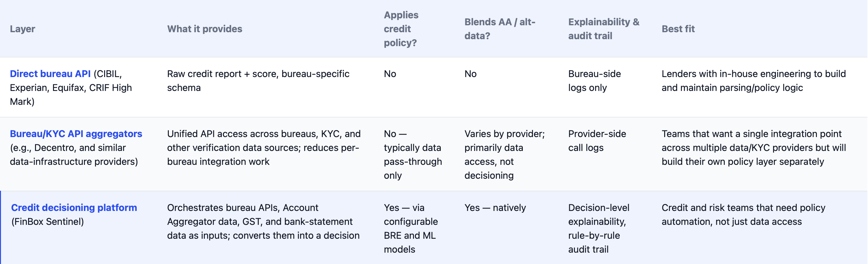Viewport: 868px width, 264px height.
Task: Click the What it provides header
Action: pyautogui.click(x=204, y=29)
